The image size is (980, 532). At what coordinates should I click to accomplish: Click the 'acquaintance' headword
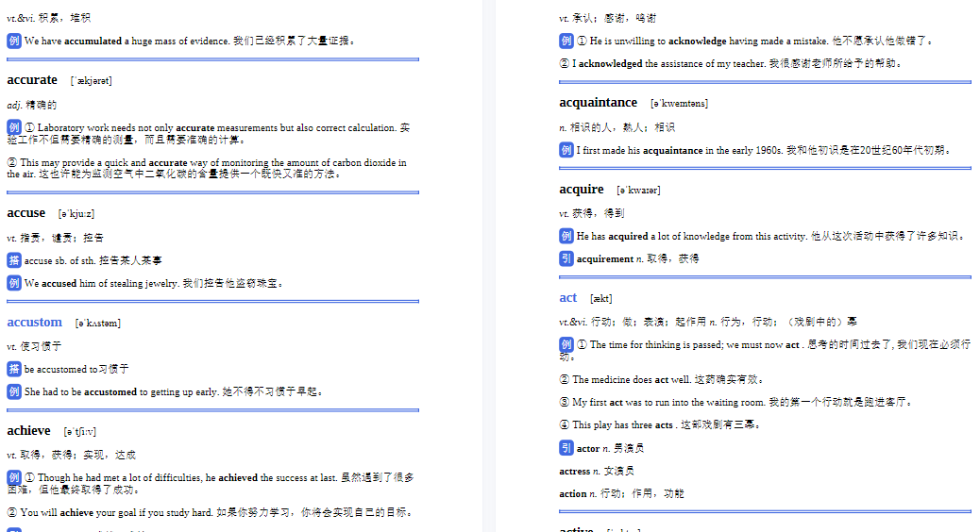(599, 103)
